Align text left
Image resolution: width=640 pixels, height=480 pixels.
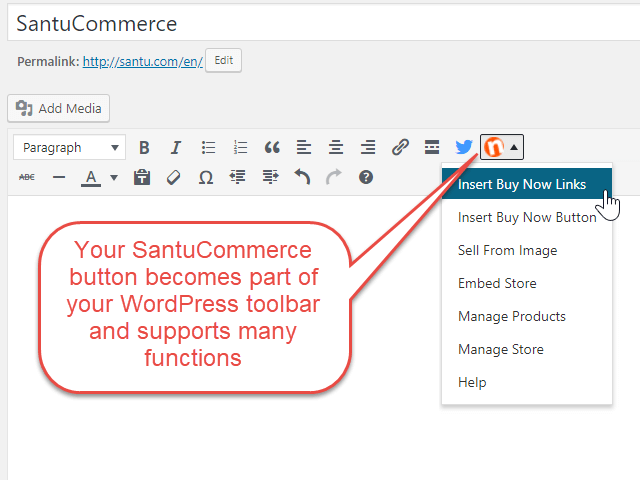(x=304, y=147)
